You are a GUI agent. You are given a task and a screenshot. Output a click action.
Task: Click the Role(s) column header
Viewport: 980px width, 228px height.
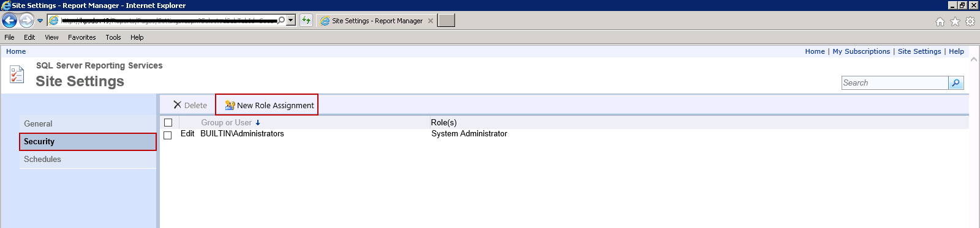point(443,123)
